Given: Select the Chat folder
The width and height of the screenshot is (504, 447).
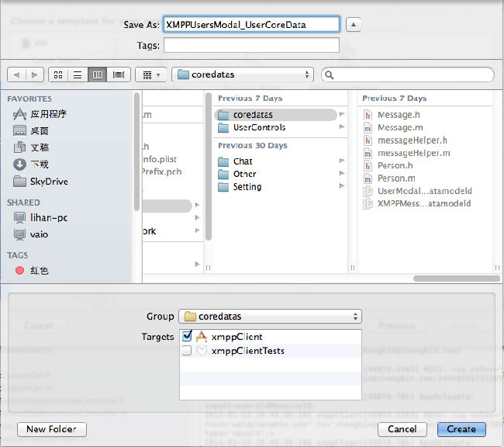Looking at the screenshot, I should (x=243, y=161).
